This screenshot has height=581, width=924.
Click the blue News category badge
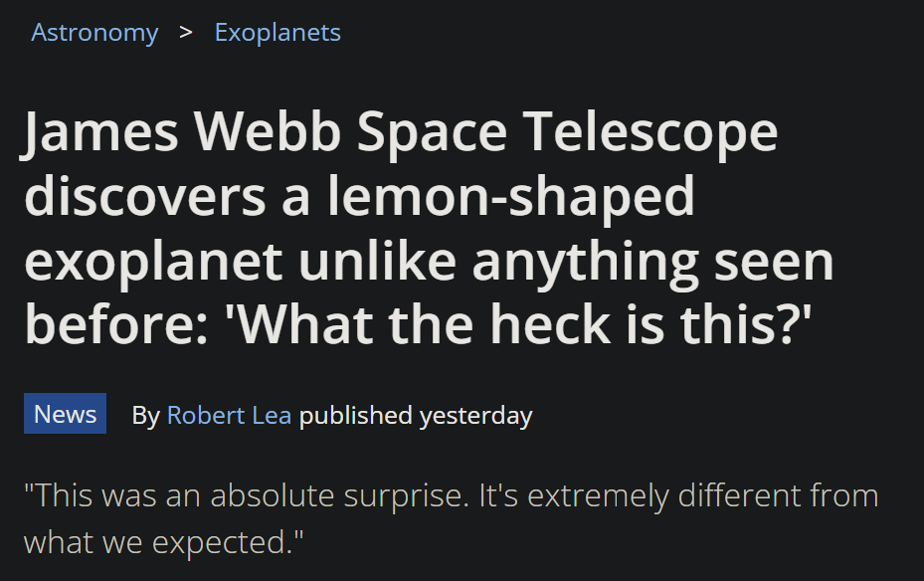(x=66, y=414)
